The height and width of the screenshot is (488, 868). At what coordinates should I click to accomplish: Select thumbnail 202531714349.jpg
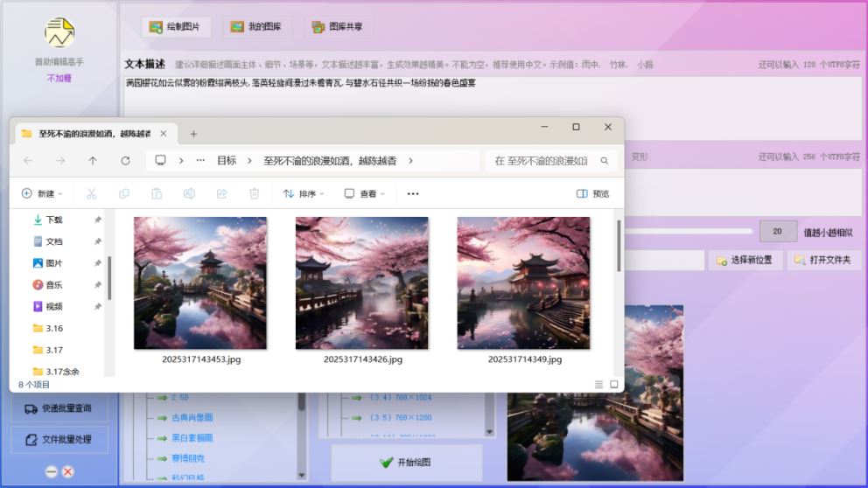click(x=523, y=282)
